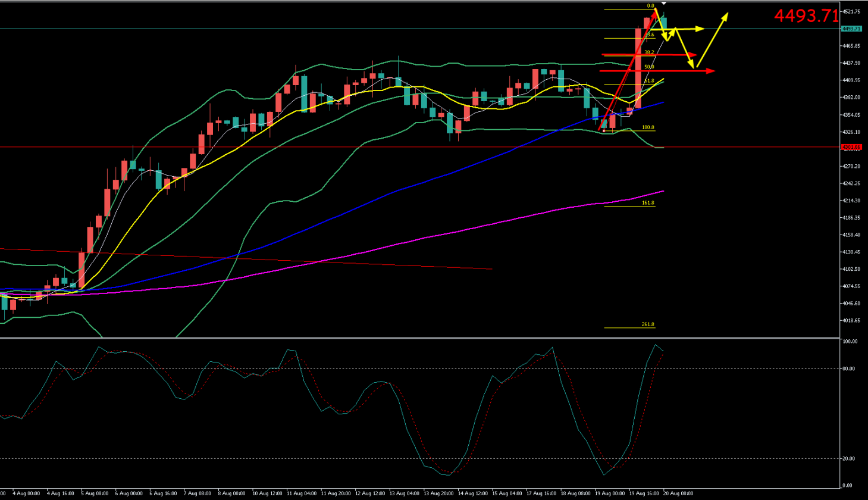
Task: Click the 13 Aug 20:00 time label
Action: pos(438,493)
